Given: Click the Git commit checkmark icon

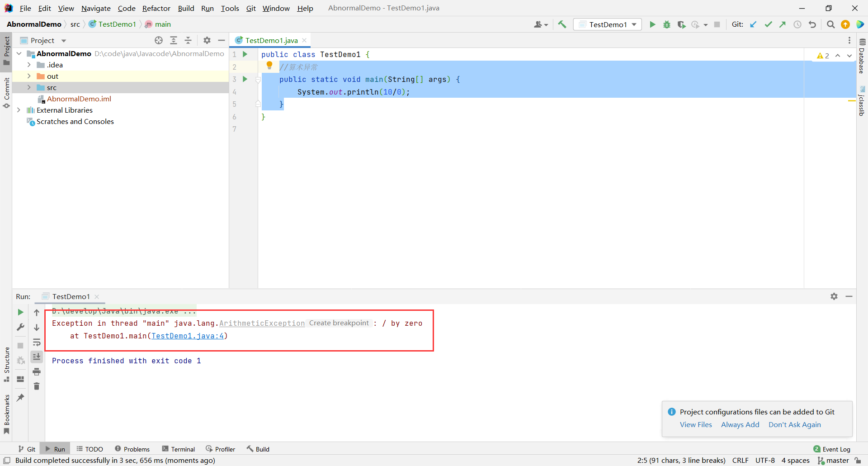Looking at the screenshot, I should 768,24.
